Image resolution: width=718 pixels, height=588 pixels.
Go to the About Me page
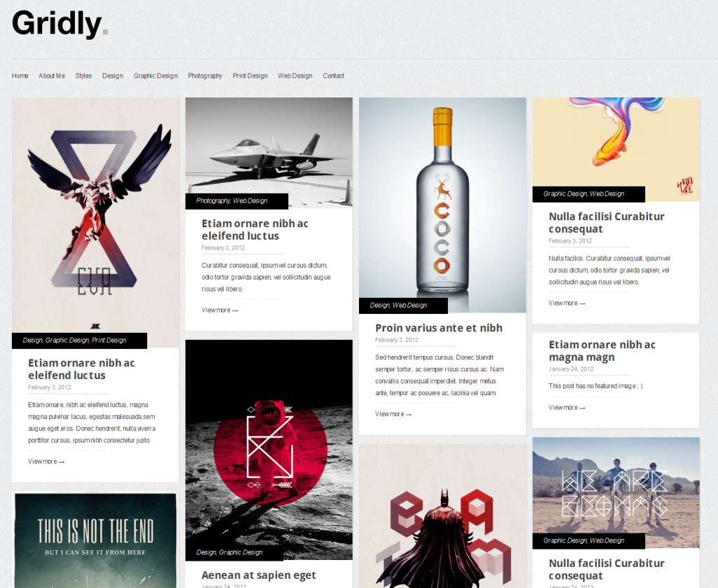[52, 76]
